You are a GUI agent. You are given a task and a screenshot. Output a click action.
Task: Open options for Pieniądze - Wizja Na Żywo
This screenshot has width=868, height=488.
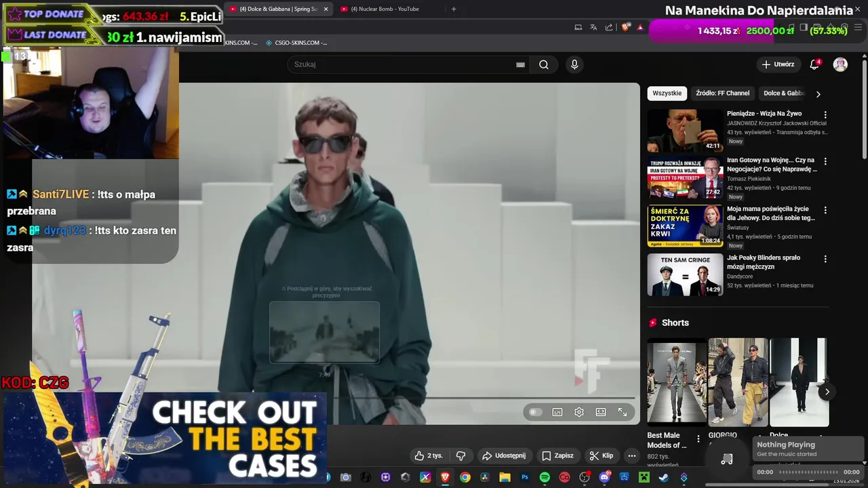pos(825,115)
